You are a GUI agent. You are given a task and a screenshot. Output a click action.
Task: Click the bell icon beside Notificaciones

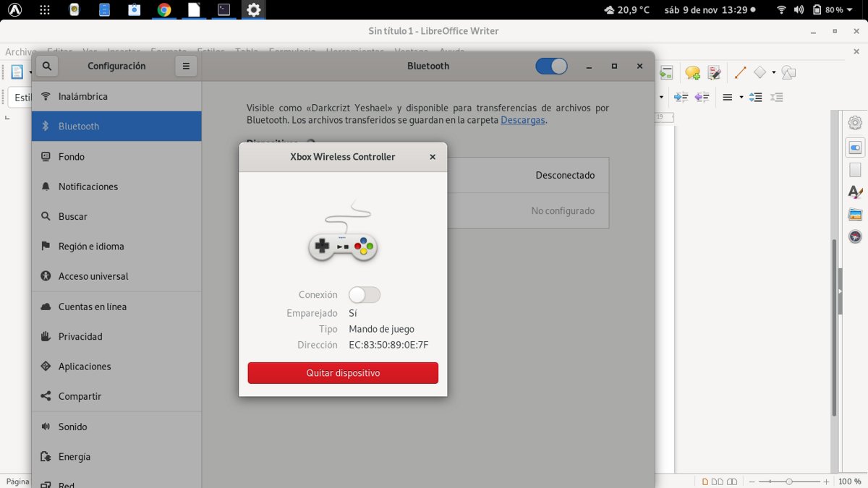point(46,187)
